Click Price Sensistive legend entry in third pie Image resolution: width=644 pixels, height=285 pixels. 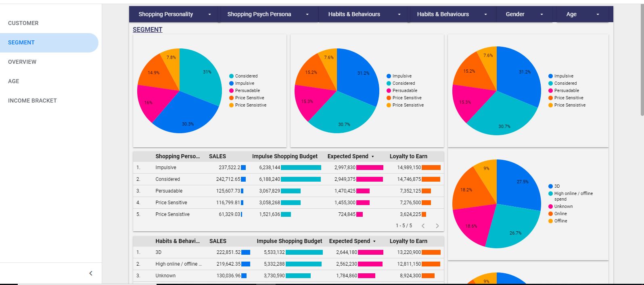567,105
